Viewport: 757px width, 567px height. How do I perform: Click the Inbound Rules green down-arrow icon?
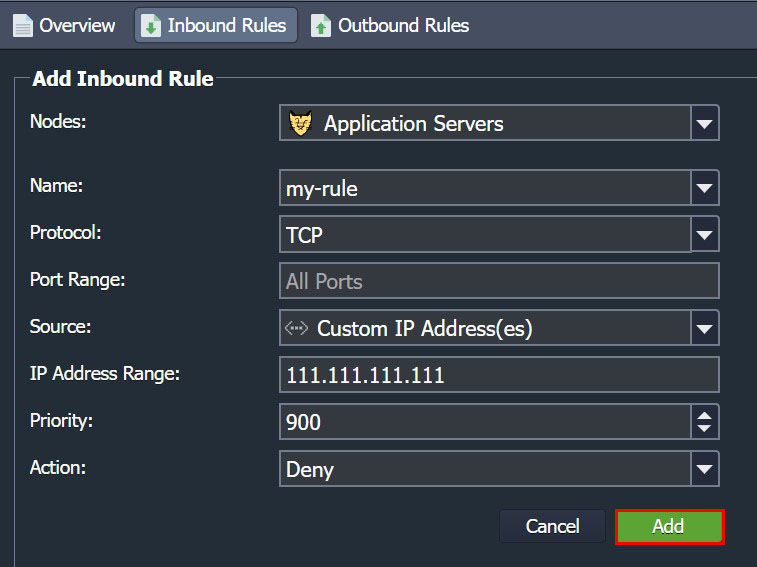coord(151,26)
